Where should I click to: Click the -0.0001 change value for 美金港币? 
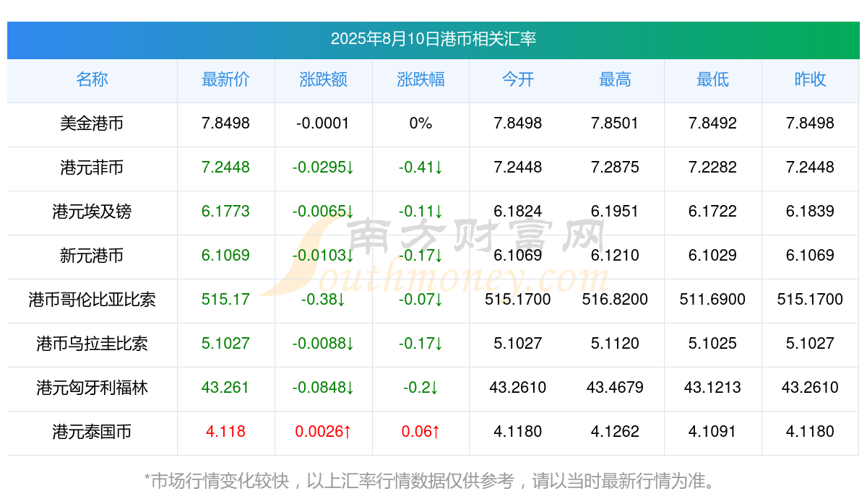coord(323,123)
